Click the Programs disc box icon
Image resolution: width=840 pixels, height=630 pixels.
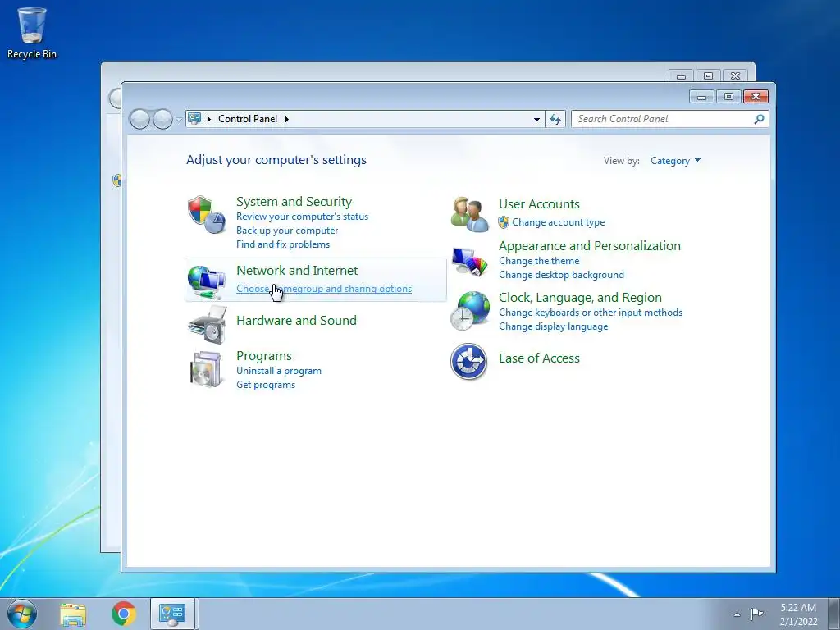(206, 369)
